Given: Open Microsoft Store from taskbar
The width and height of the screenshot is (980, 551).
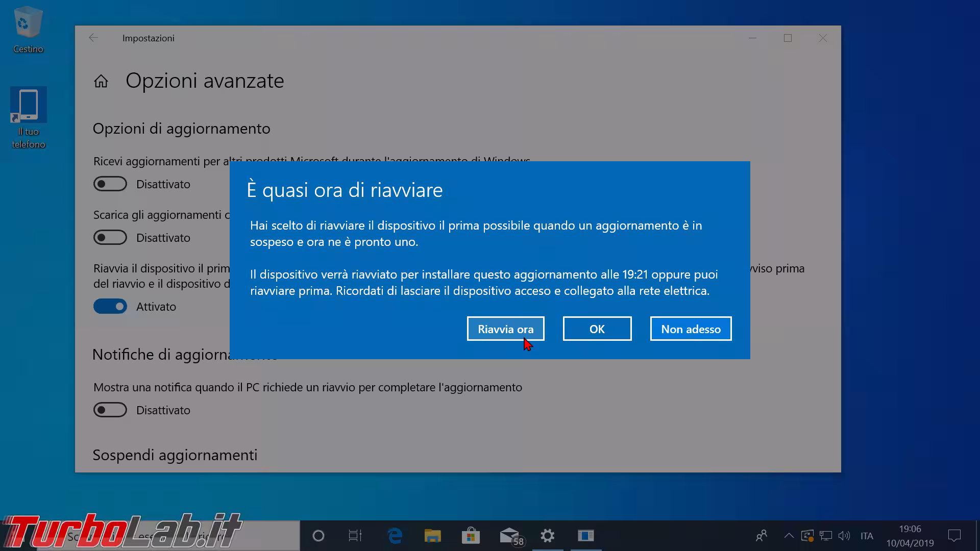Looking at the screenshot, I should (471, 536).
